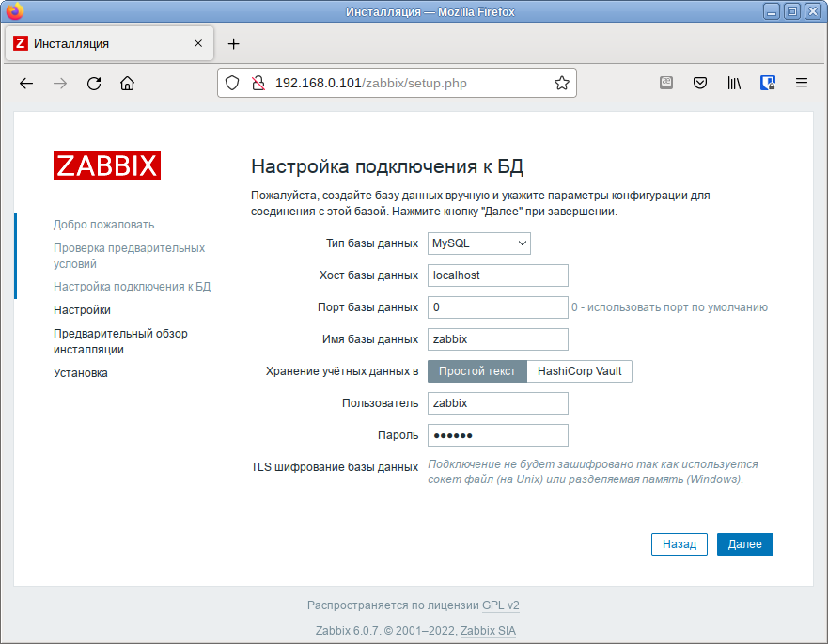
Task: Minimize the Firefox window
Action: [x=772, y=11]
